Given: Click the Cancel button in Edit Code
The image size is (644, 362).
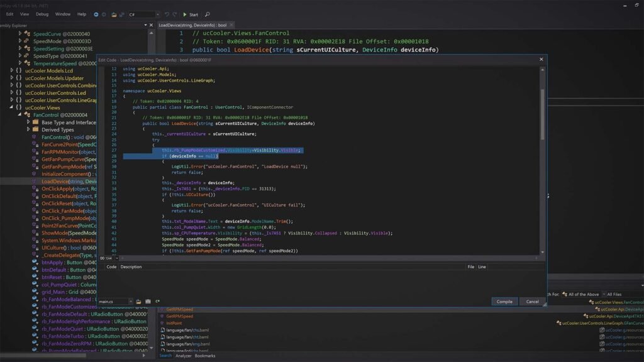Looking at the screenshot, I should tap(532, 302).
